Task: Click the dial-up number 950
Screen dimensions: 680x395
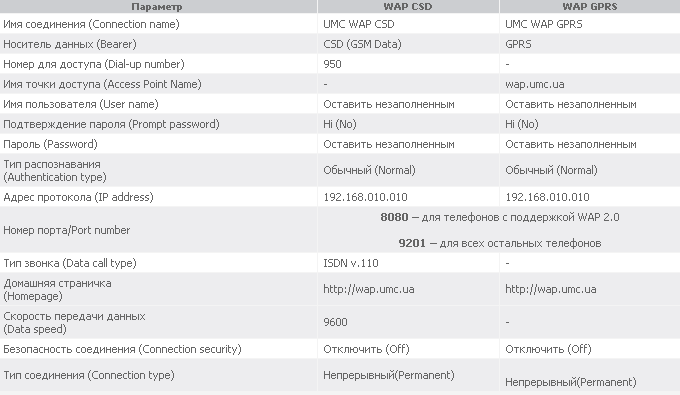Action: 332,64
